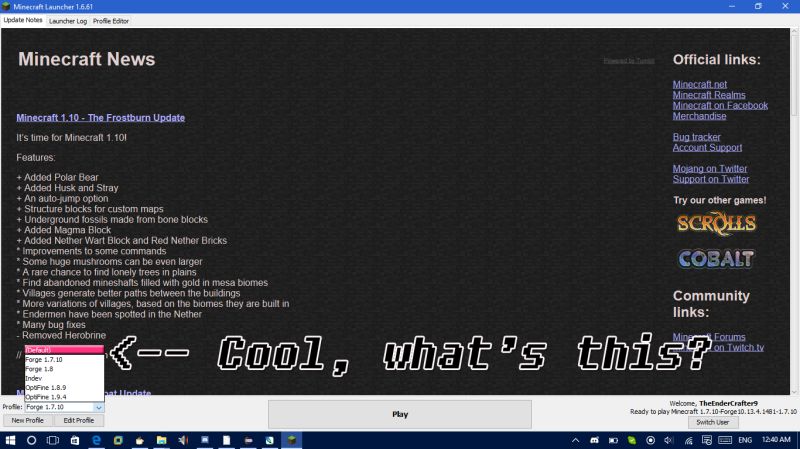This screenshot has height=449, width=800.
Task: Open the Merchandise link
Action: (x=699, y=116)
